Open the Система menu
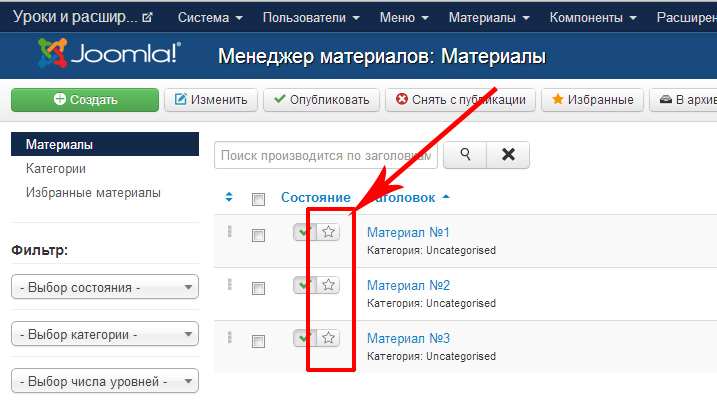This screenshot has width=717, height=402. 210,18
